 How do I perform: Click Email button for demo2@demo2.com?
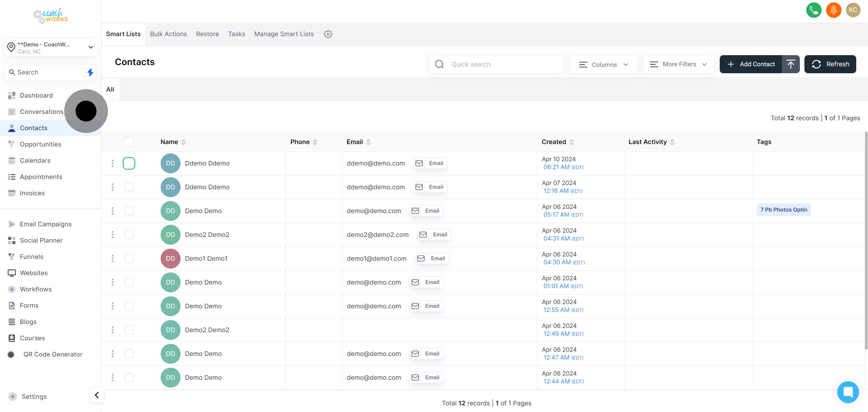coord(434,234)
